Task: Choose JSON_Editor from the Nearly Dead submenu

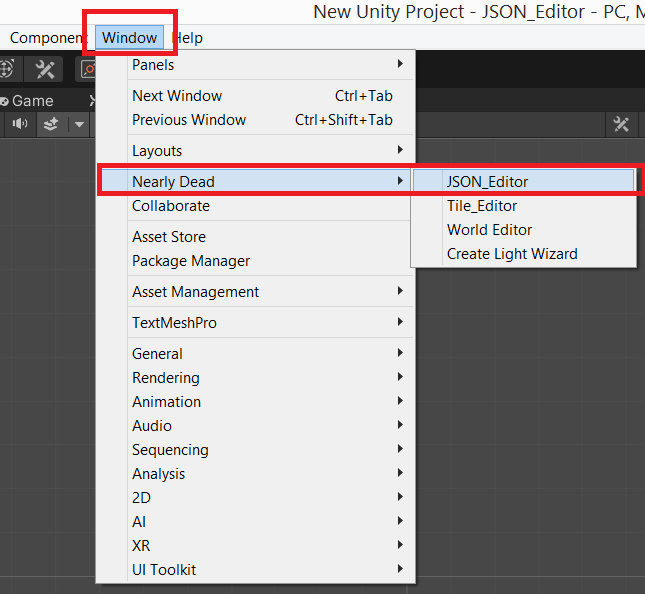Action: click(x=487, y=182)
